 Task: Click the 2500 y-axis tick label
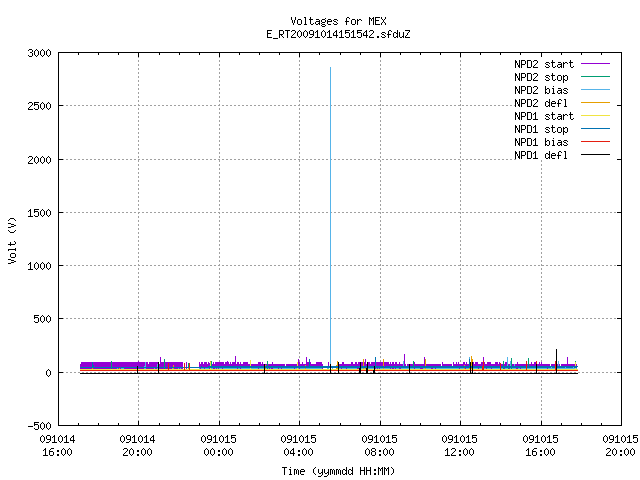click(40, 107)
